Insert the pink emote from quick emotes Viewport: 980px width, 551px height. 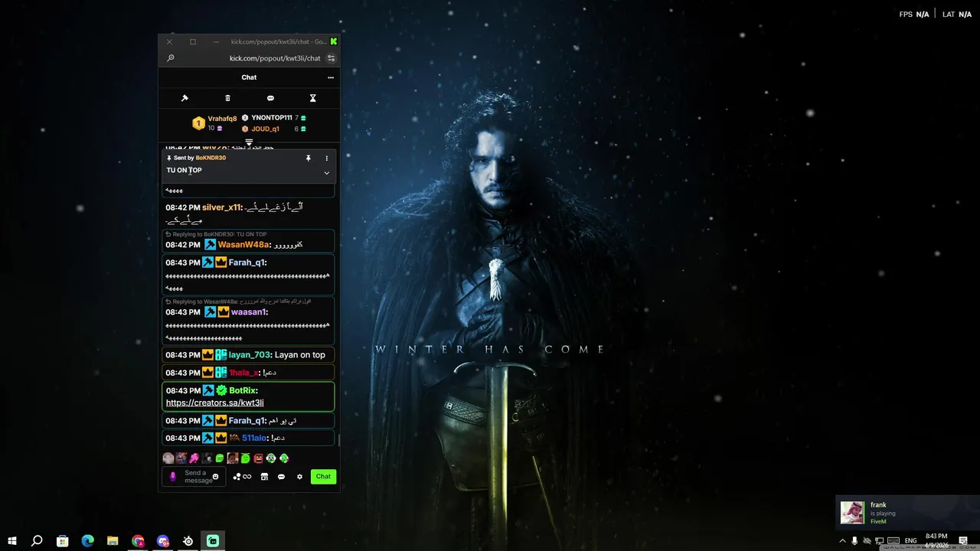coord(194,458)
